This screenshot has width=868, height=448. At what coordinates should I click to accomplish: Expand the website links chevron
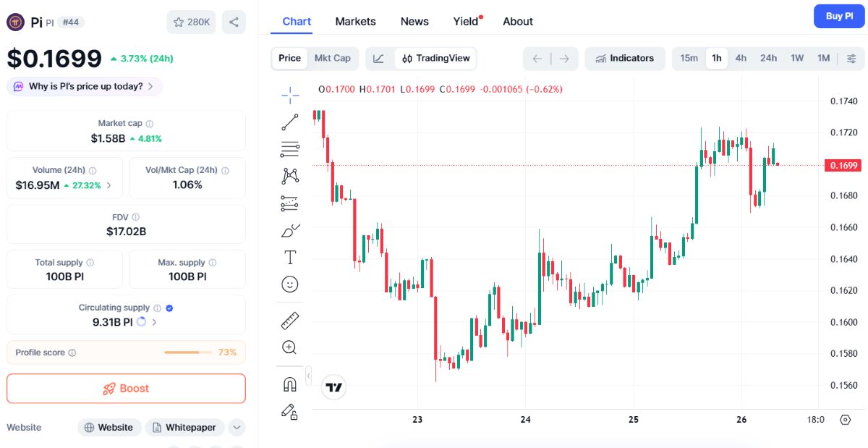coord(237,427)
